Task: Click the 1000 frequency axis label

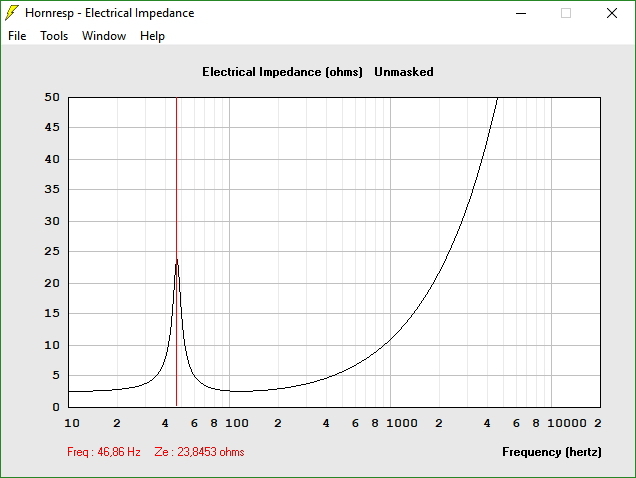Action: tap(402, 423)
